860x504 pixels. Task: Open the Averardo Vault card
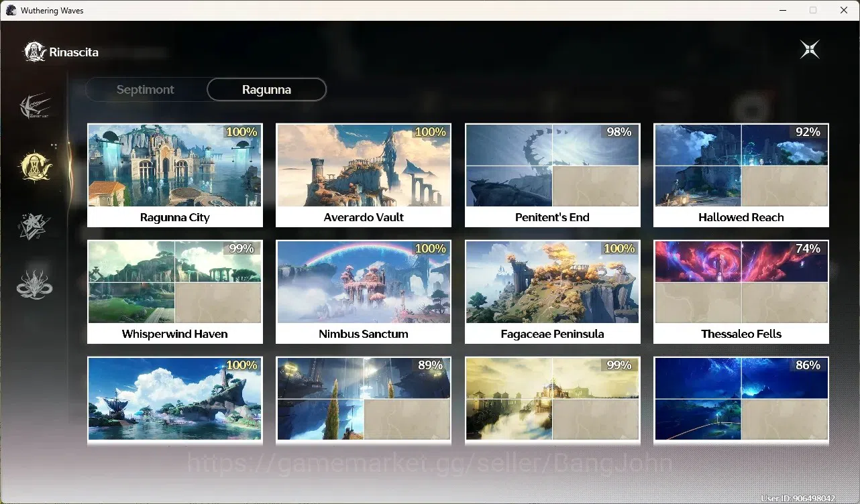[x=364, y=175]
